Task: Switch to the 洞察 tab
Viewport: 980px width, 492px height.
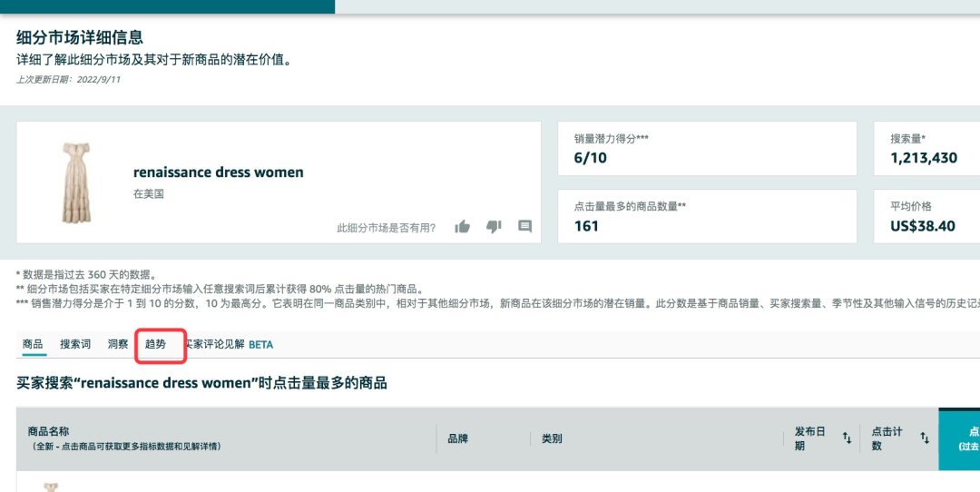Action: (117, 344)
